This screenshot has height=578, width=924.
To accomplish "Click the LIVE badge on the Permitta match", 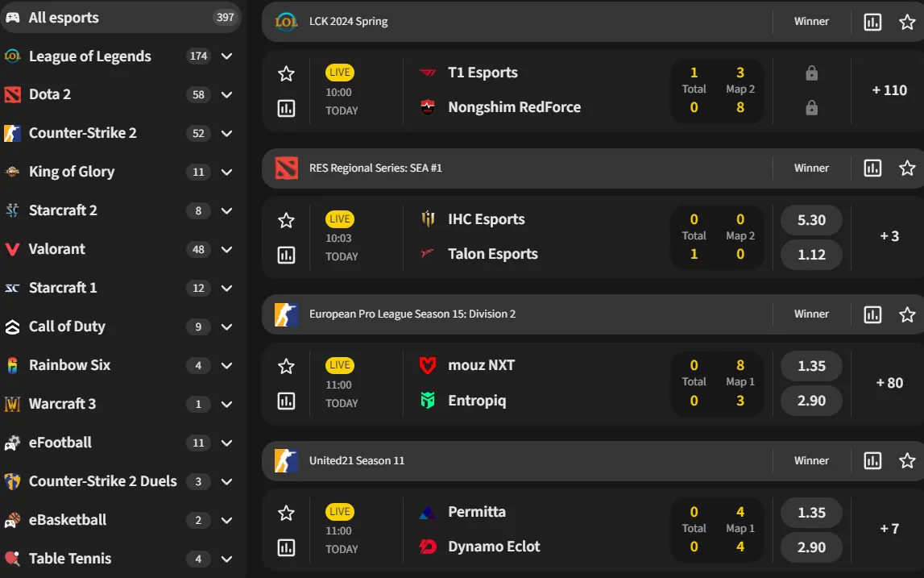I will pos(339,511).
